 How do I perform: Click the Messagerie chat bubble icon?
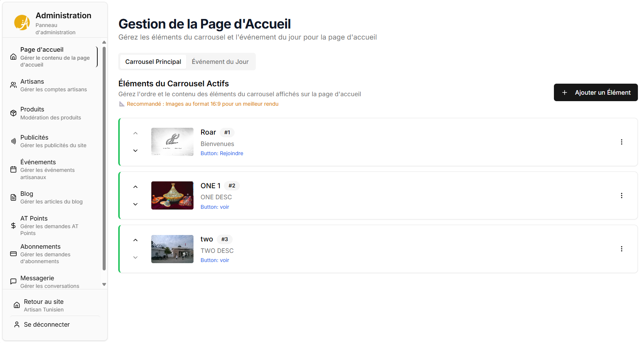tap(13, 282)
